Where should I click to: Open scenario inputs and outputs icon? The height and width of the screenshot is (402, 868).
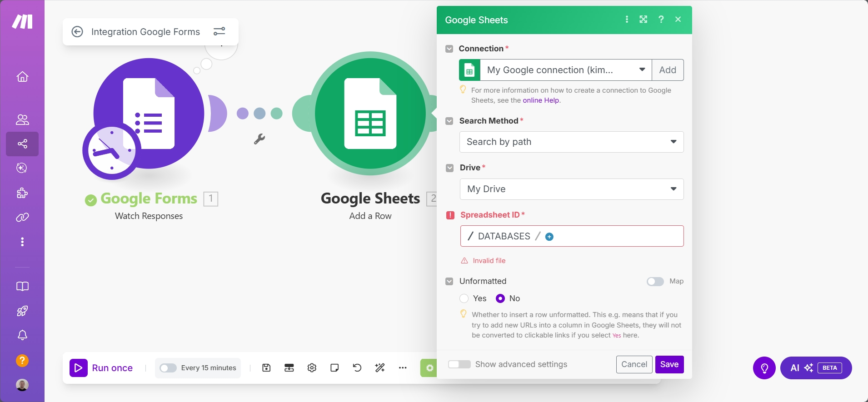coord(289,368)
